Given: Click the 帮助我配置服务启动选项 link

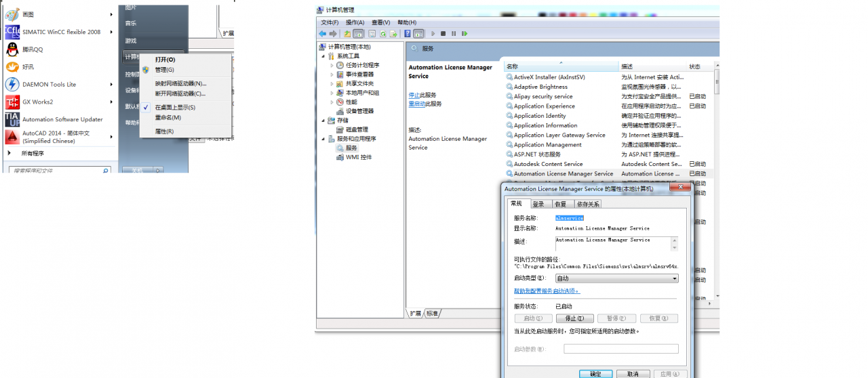Looking at the screenshot, I should (x=547, y=291).
